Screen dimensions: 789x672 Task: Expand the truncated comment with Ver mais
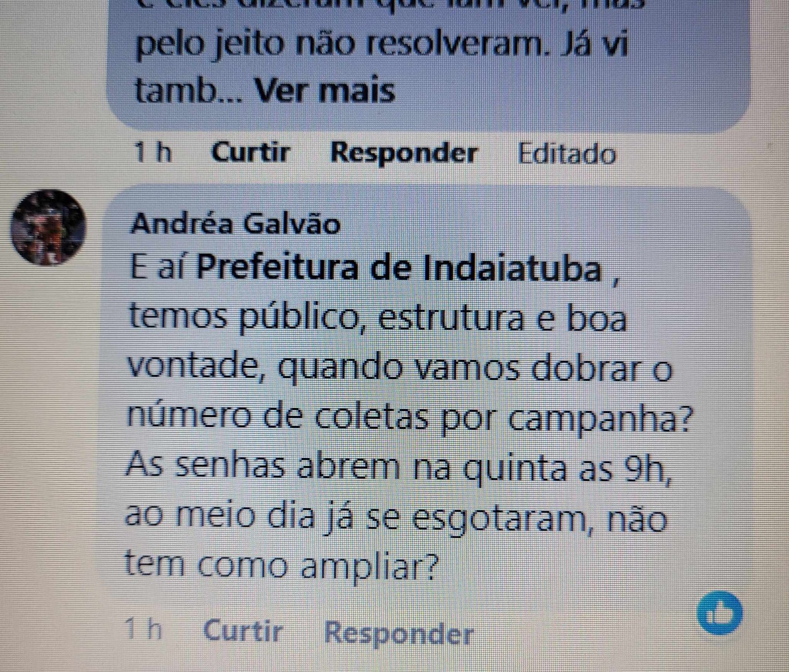326,91
